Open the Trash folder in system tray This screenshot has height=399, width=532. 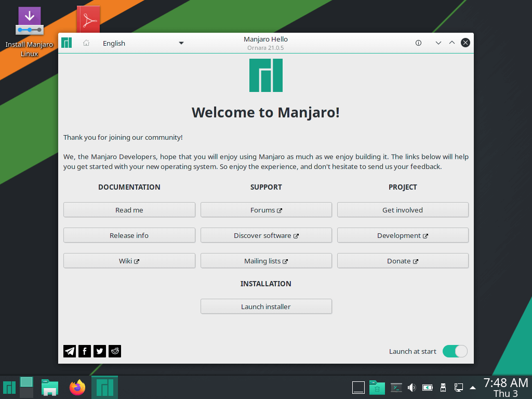pos(377,388)
